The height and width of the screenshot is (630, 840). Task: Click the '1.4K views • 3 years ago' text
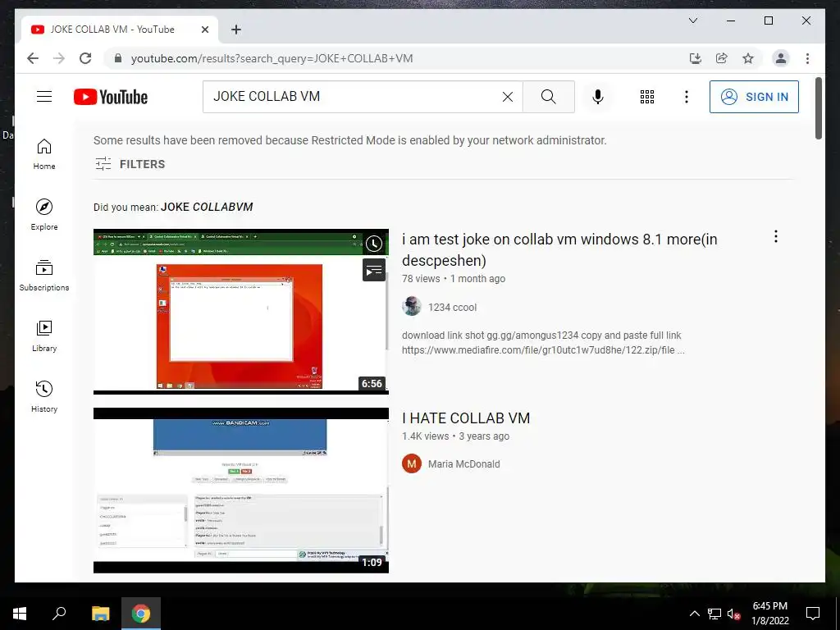(455, 436)
